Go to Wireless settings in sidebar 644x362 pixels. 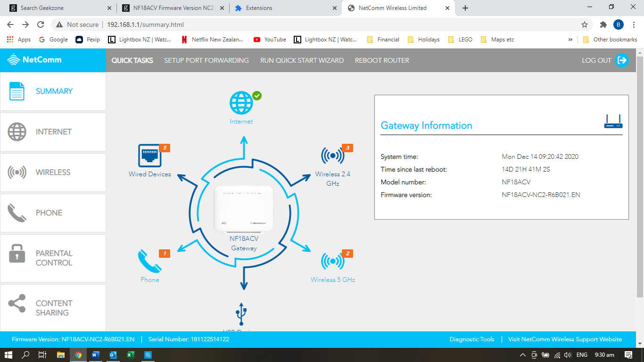pyautogui.click(x=53, y=173)
